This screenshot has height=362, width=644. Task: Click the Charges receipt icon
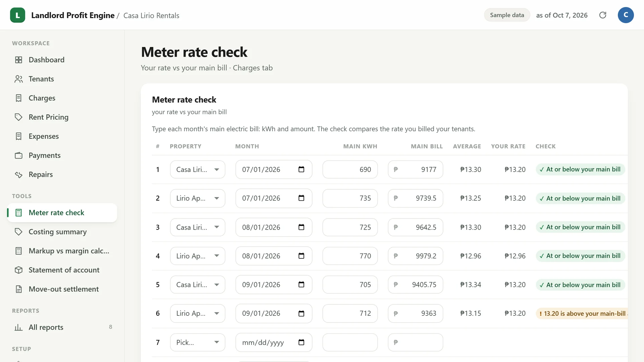[19, 98]
